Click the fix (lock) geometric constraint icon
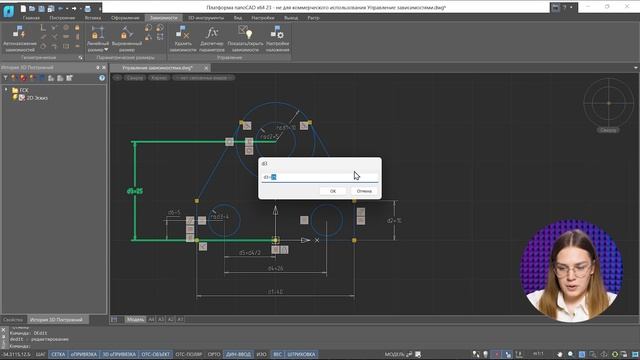This screenshot has height=360, width=640. pos(77,27)
